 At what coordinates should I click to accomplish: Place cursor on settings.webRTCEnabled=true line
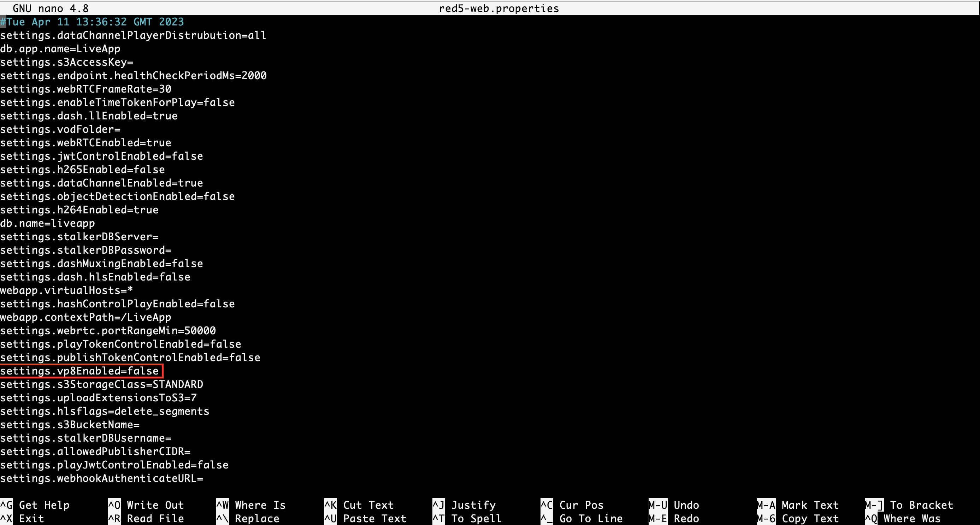pyautogui.click(x=85, y=143)
